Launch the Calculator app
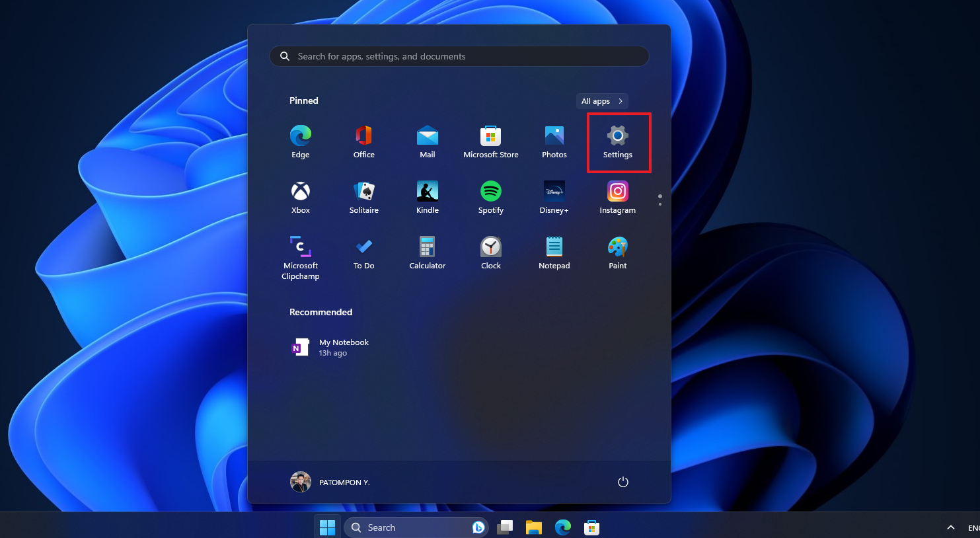 pyautogui.click(x=428, y=252)
